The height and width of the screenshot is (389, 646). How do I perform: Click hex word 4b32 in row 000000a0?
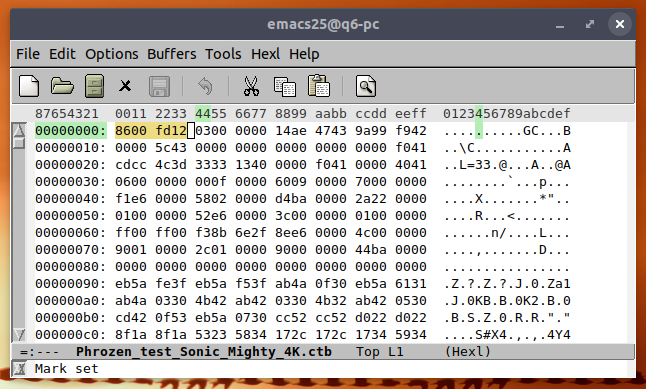[330, 301]
